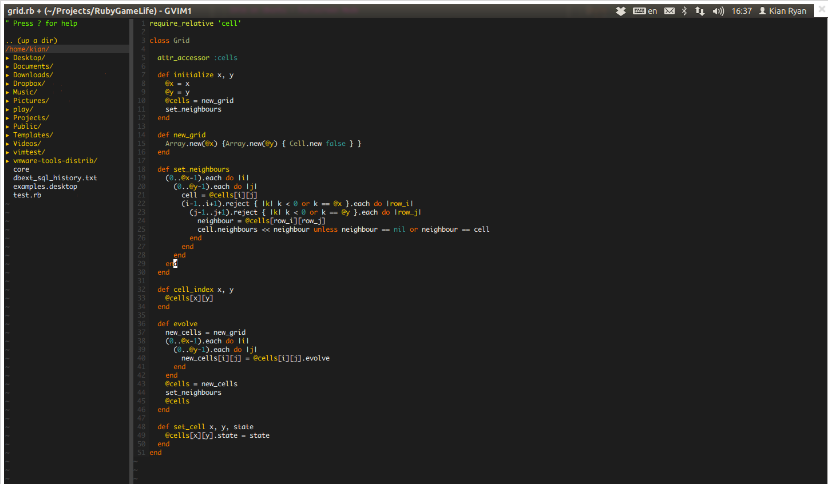Click the 'def set_cell x, y, state' line
This screenshot has width=828, height=484.
205,426
